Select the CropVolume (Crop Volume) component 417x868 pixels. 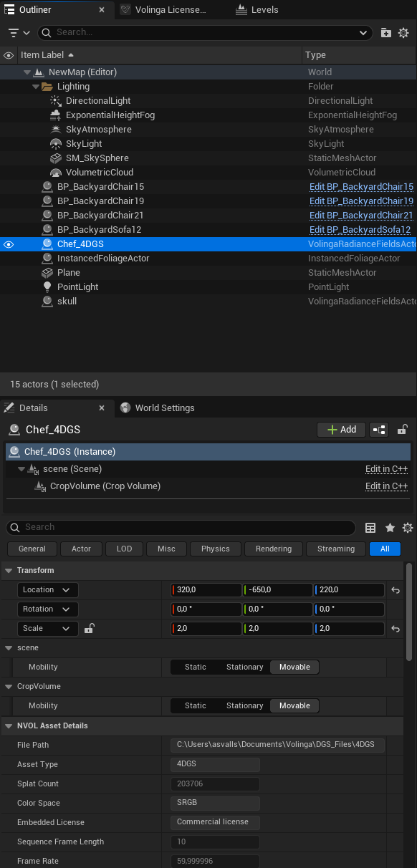[x=105, y=486]
